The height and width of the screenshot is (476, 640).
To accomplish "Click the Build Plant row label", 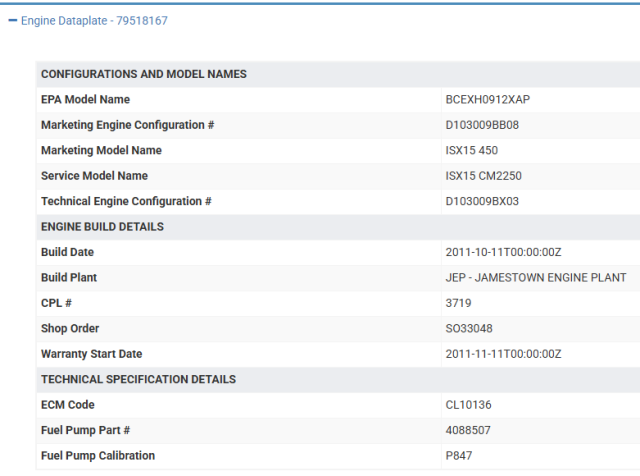I will (x=68, y=278).
